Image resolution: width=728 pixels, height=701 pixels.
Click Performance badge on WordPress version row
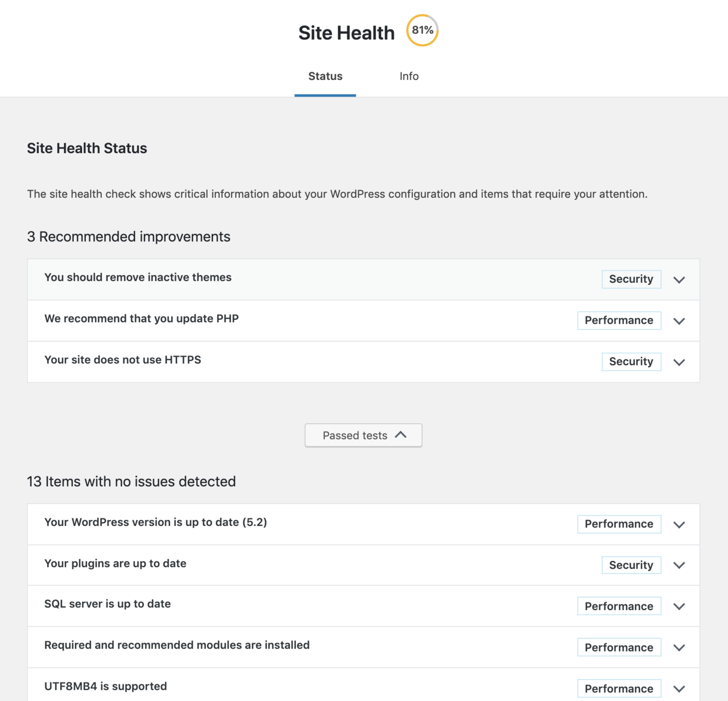619,524
